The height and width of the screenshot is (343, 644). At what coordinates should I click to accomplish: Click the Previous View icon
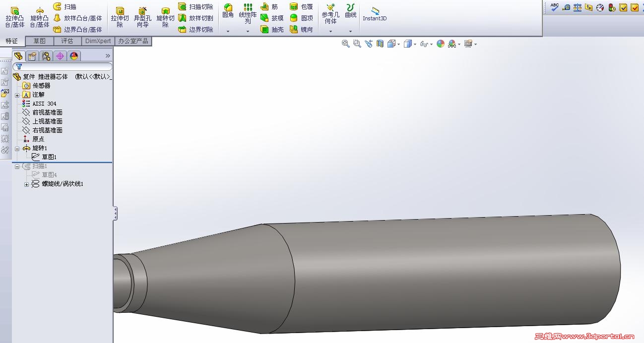click(x=369, y=44)
